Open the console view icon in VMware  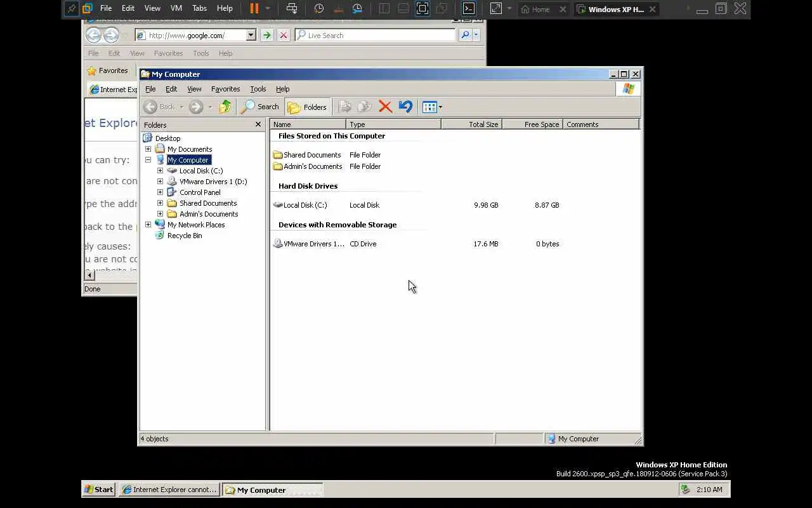point(468,8)
